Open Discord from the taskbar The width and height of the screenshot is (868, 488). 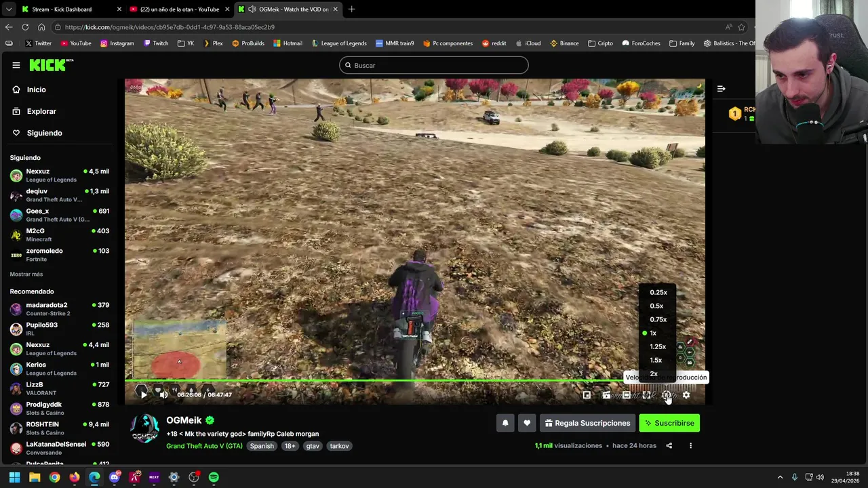tap(114, 477)
